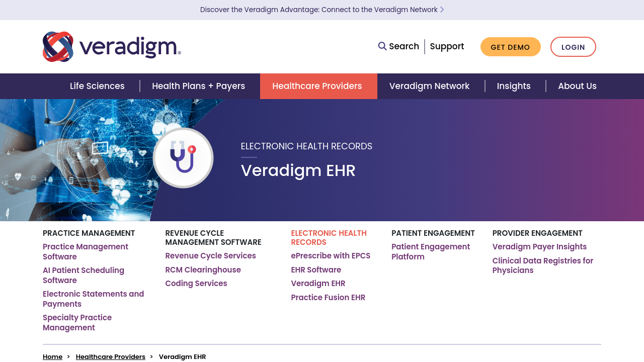
Task: Open the Life Sciences menu
Action: tap(97, 86)
